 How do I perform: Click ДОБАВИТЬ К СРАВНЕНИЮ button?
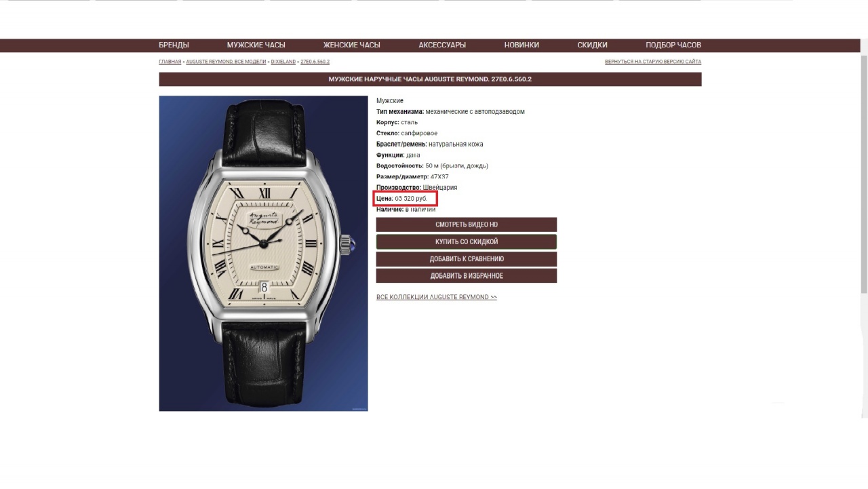click(x=467, y=259)
